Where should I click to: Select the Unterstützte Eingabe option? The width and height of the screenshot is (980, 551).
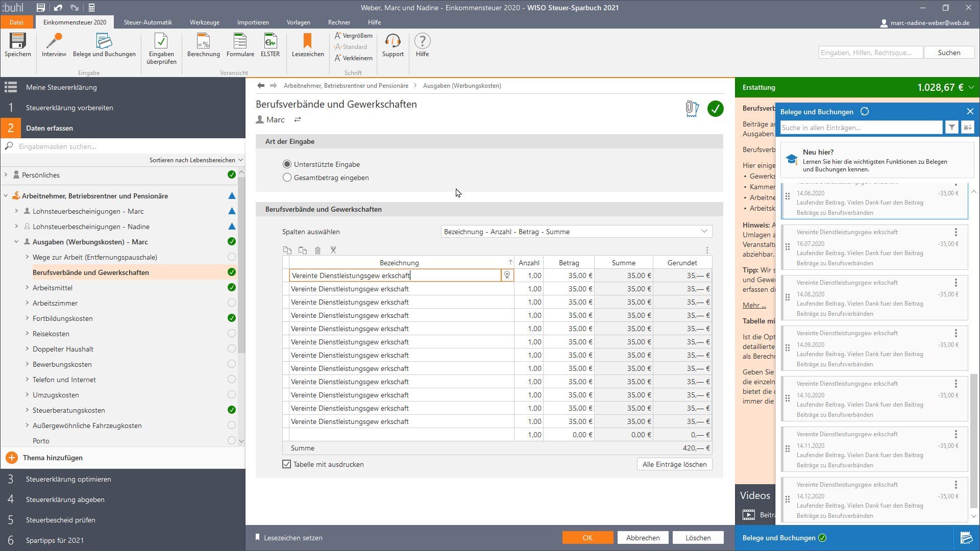(x=287, y=164)
